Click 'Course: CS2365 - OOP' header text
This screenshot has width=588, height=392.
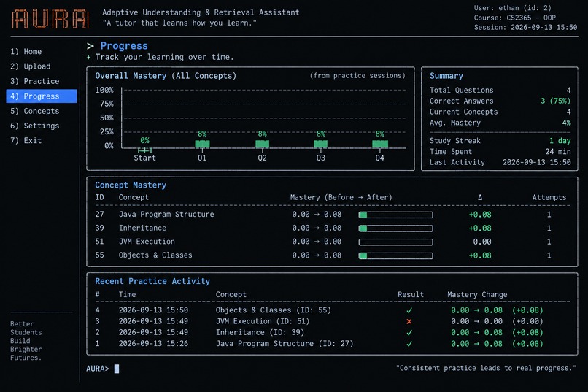coord(515,18)
